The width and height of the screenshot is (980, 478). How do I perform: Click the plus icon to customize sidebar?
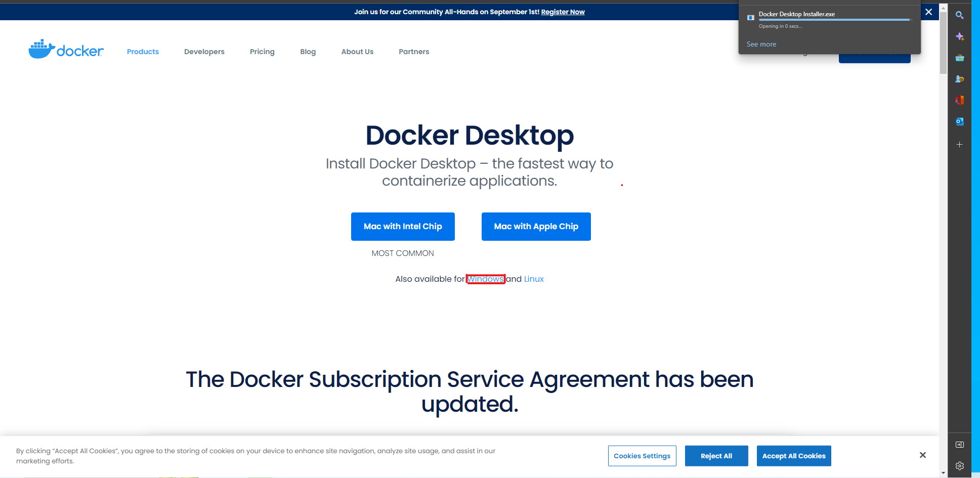coord(959,145)
